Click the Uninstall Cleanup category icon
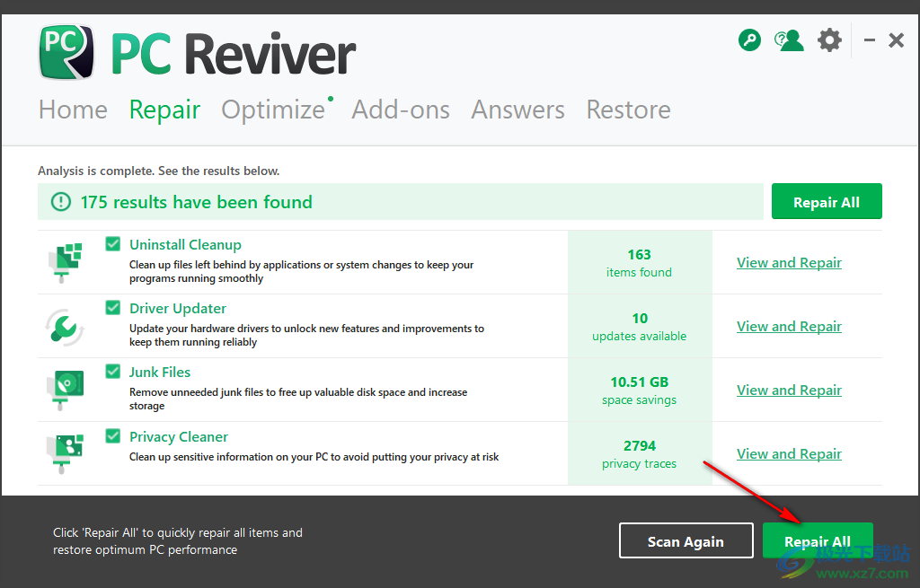This screenshot has width=920, height=588. 65,262
